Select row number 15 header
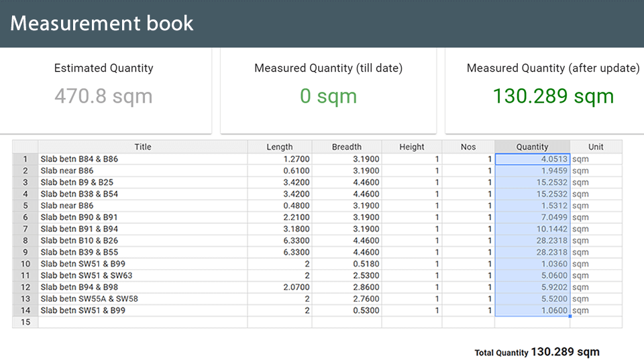644x362 pixels. (x=25, y=322)
